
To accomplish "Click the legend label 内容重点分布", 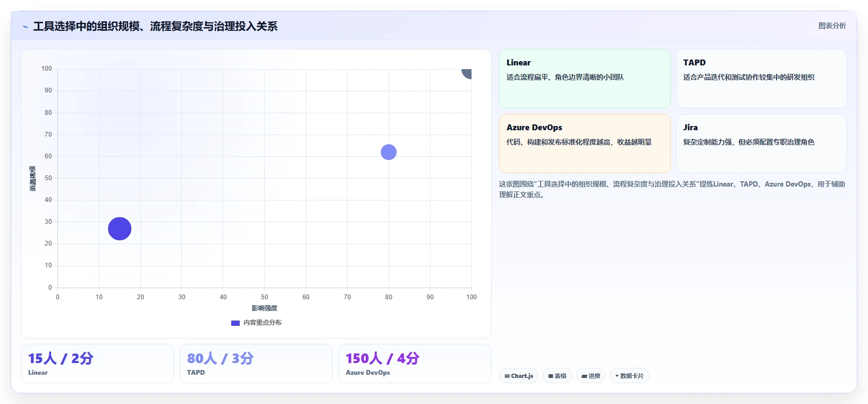I will [263, 323].
